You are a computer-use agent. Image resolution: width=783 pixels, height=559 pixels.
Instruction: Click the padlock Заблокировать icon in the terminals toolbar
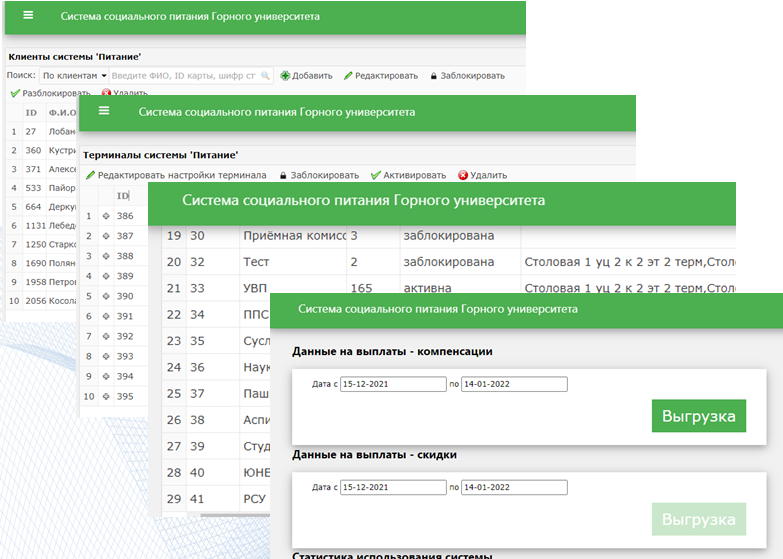283,175
